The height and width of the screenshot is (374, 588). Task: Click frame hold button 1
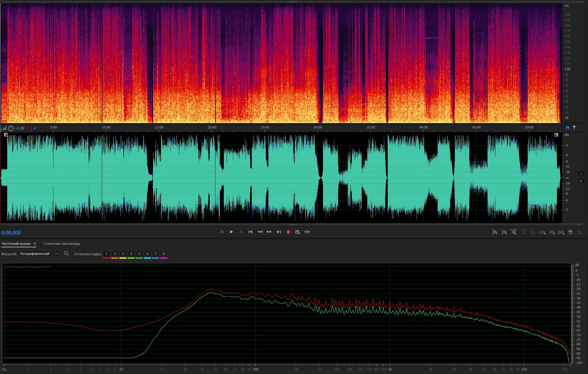click(106, 254)
